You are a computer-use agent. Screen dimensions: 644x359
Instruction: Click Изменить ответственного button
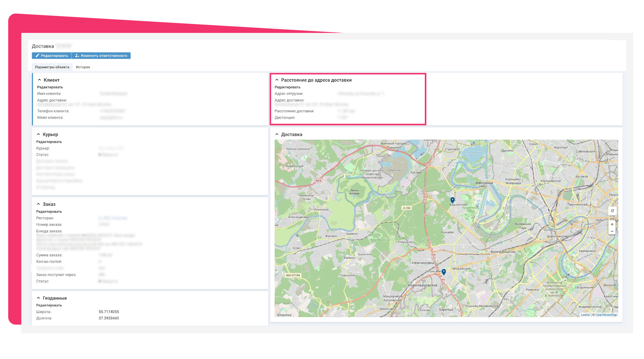101,56
